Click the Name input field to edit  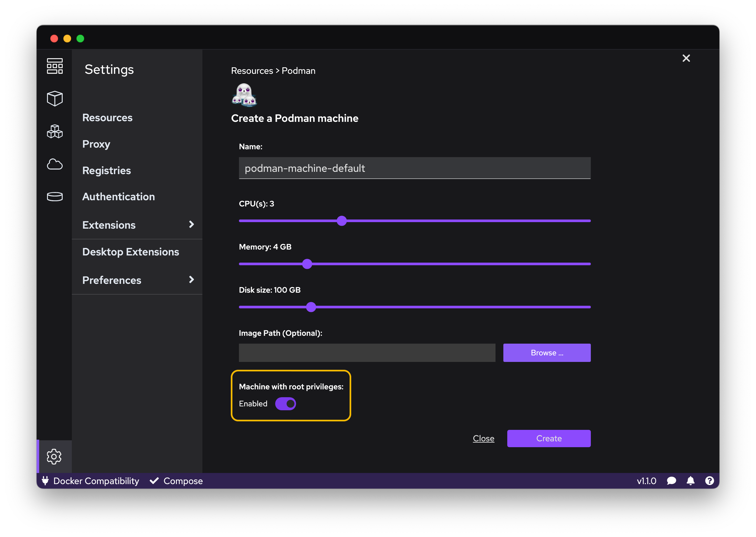414,169
